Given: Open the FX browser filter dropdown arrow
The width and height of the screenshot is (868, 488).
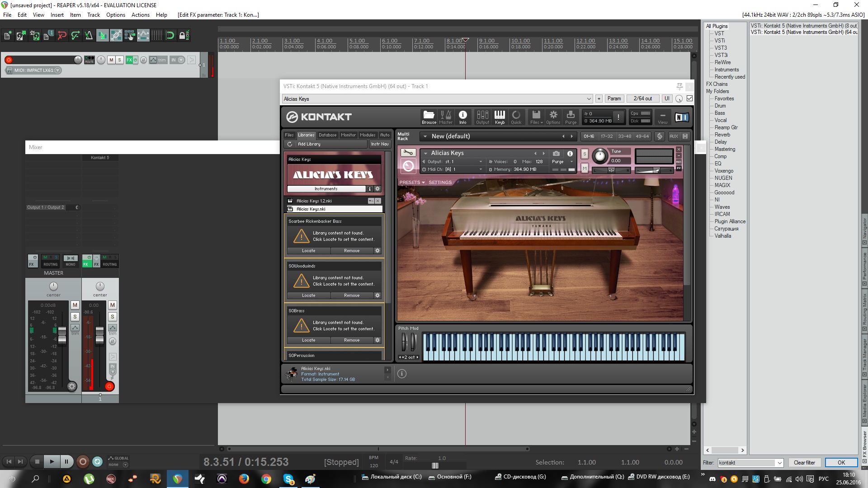Looking at the screenshot, I should tap(779, 463).
